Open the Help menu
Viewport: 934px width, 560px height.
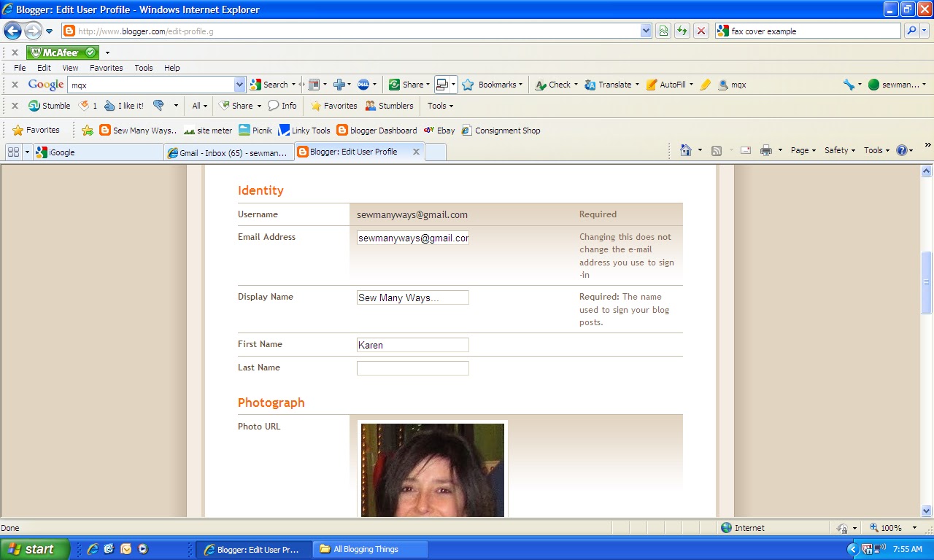point(171,68)
